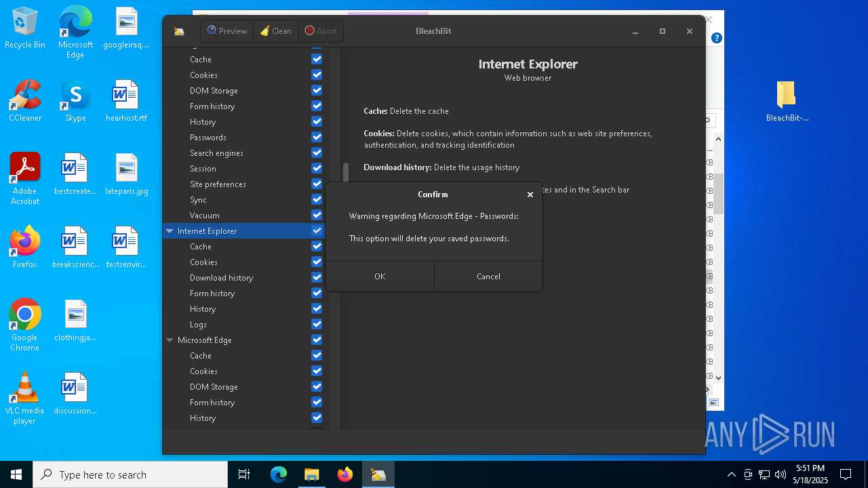Close the Confirm dialog with X
Image resolution: width=868 pixels, height=488 pixels.
pyautogui.click(x=530, y=195)
